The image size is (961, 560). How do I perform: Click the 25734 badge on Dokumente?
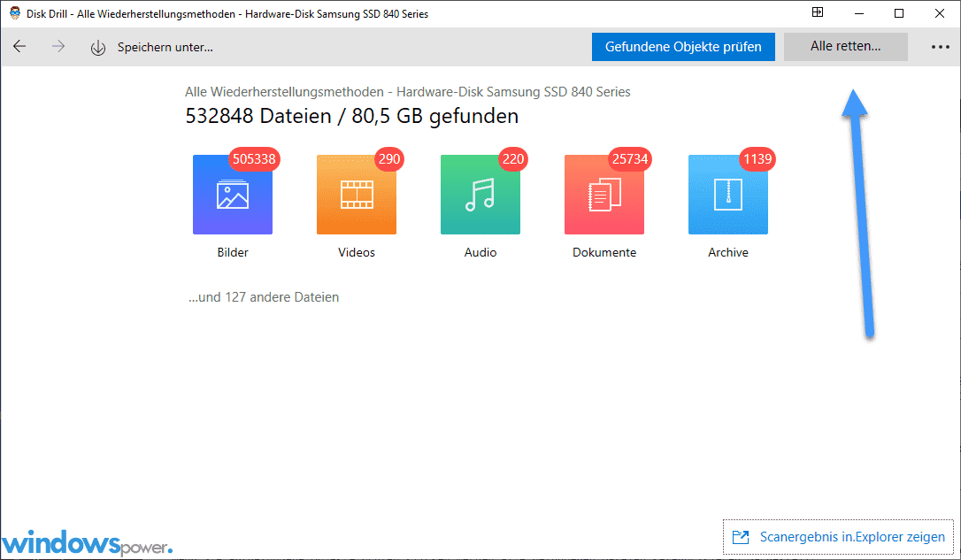coord(629,159)
